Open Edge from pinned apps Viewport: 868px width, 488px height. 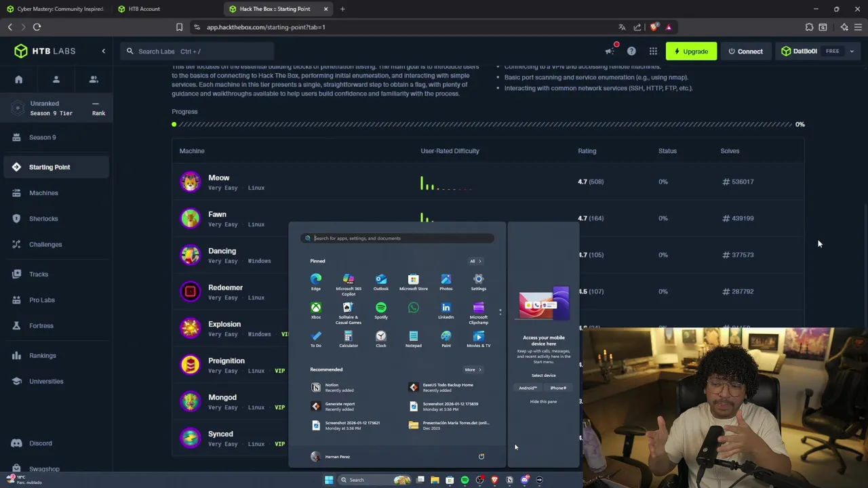coord(316,282)
